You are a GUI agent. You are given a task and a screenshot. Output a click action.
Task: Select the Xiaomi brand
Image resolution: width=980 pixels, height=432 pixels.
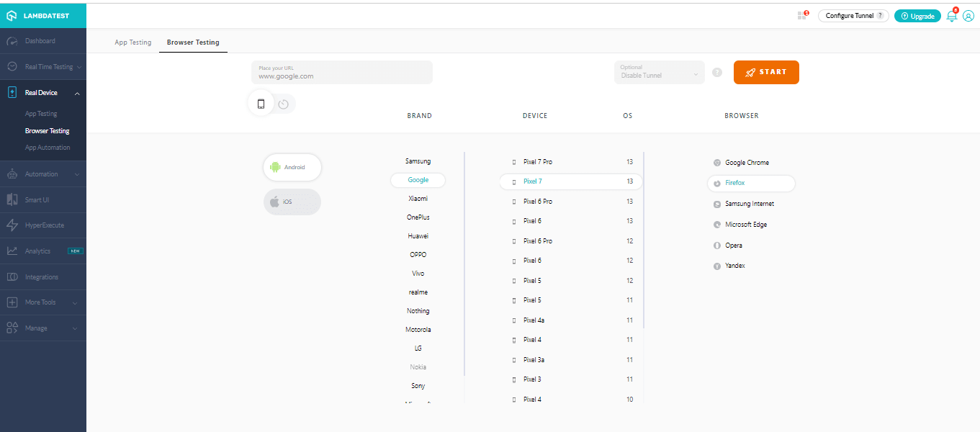click(x=418, y=199)
